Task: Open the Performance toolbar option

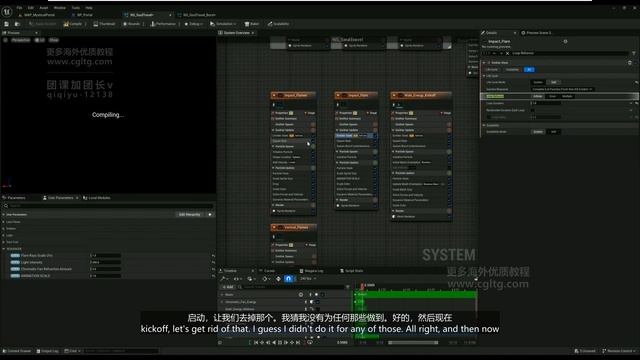Action: [163, 24]
